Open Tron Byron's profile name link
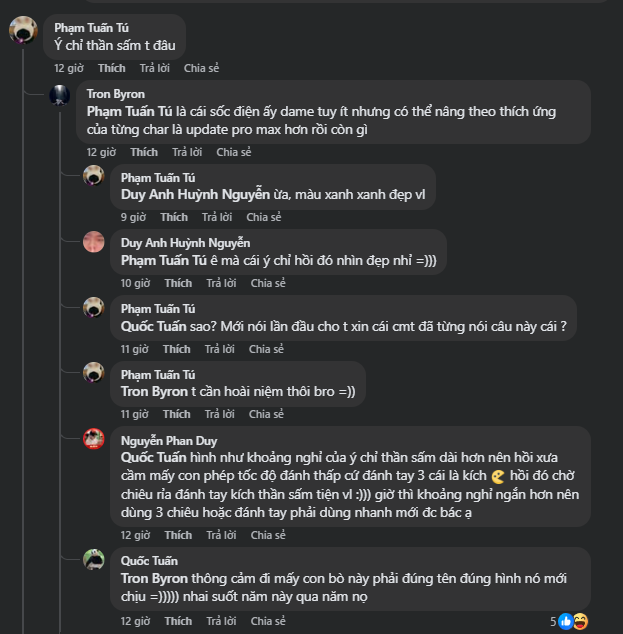The height and width of the screenshot is (634, 623). 116,93
